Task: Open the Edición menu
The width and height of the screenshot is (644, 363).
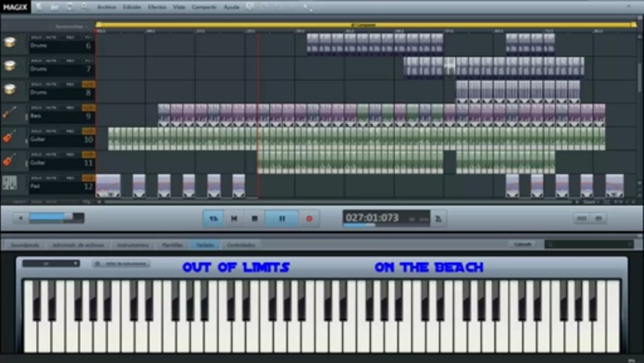Action: click(x=132, y=7)
